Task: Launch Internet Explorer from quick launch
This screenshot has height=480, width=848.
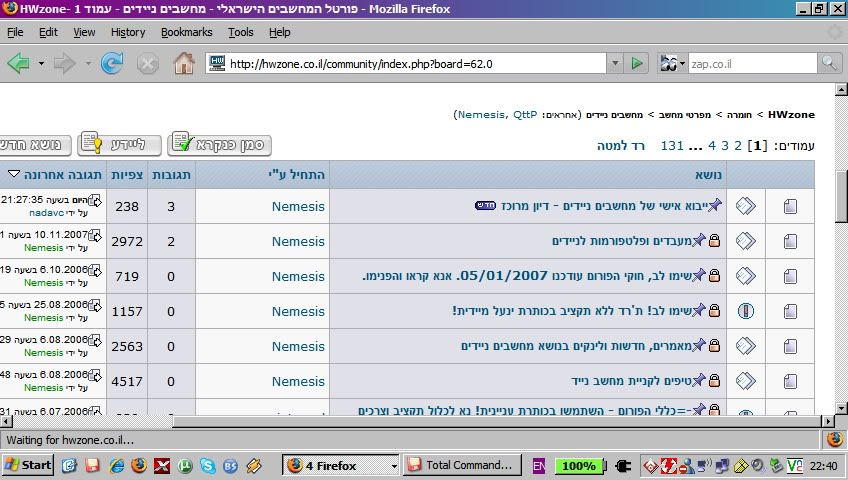Action: pos(116,465)
